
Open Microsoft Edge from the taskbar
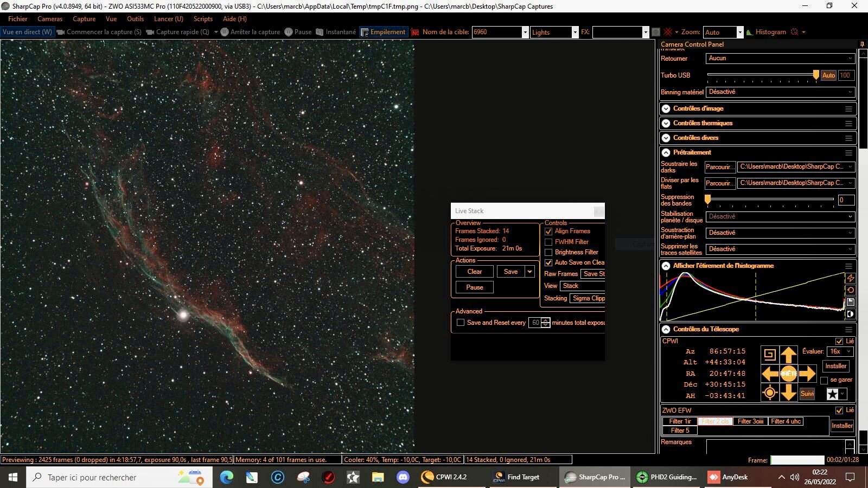[227, 477]
